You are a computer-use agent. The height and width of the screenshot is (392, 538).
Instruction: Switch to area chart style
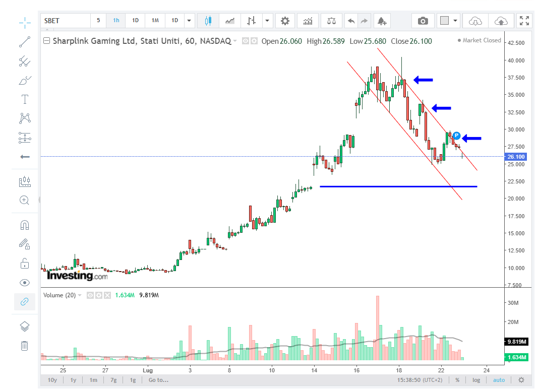point(229,21)
